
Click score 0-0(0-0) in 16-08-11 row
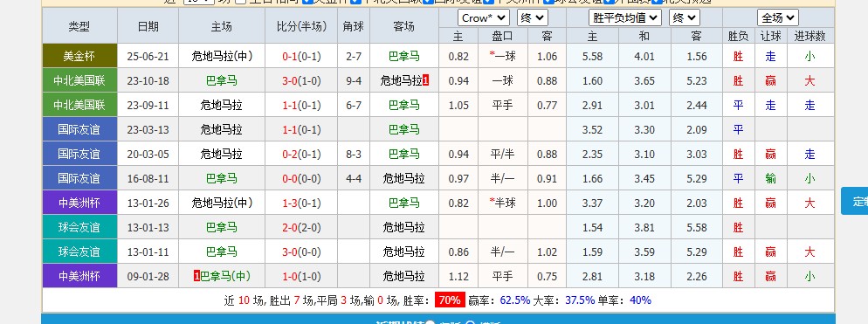coord(301,178)
